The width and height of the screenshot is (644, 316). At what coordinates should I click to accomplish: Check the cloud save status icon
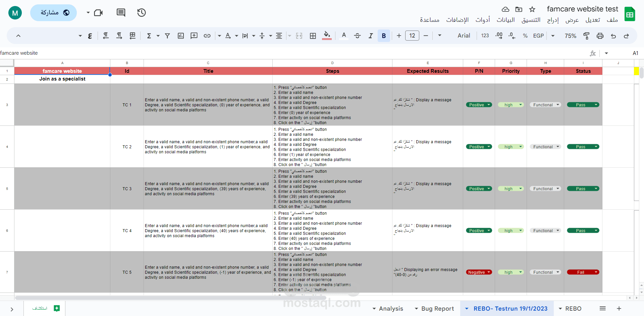pyautogui.click(x=505, y=9)
